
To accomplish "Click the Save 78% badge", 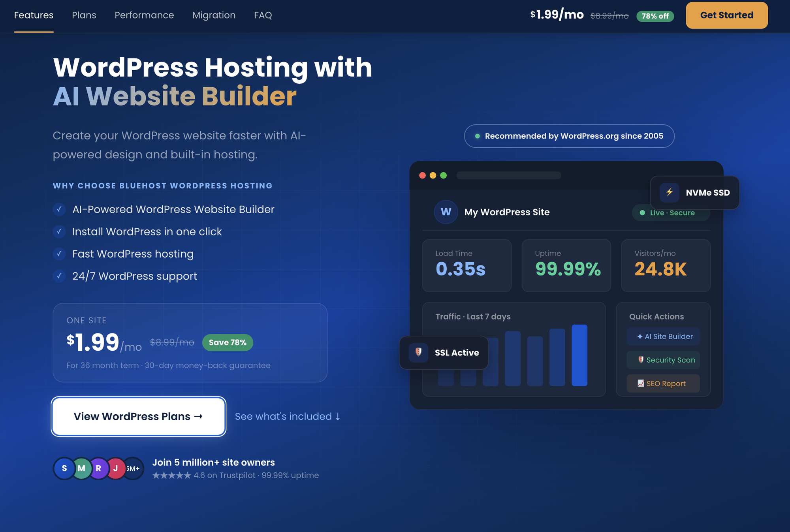I will (x=228, y=342).
